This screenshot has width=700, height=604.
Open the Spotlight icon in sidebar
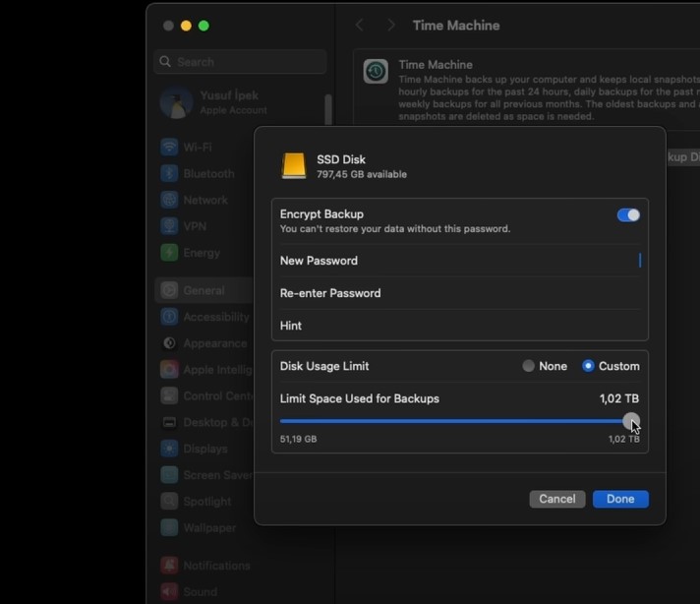click(x=169, y=502)
